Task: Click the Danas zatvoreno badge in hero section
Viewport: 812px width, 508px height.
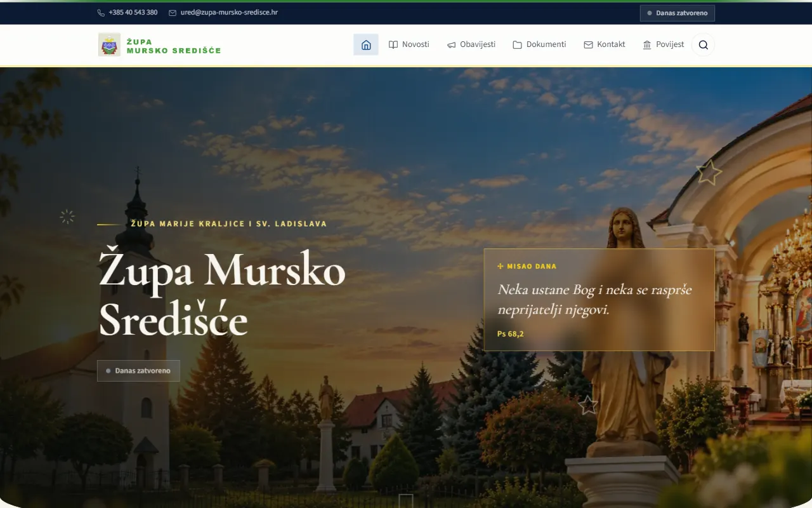Action: pos(138,371)
